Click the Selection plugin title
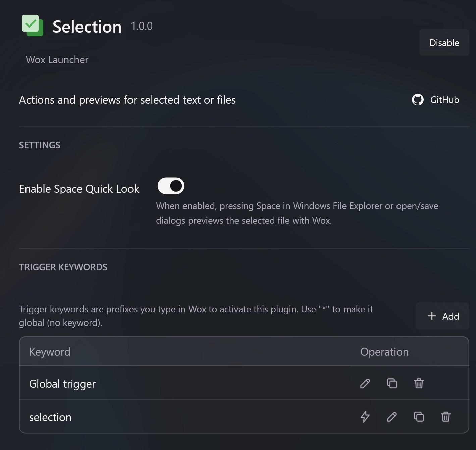This screenshot has height=450, width=476. click(x=87, y=27)
